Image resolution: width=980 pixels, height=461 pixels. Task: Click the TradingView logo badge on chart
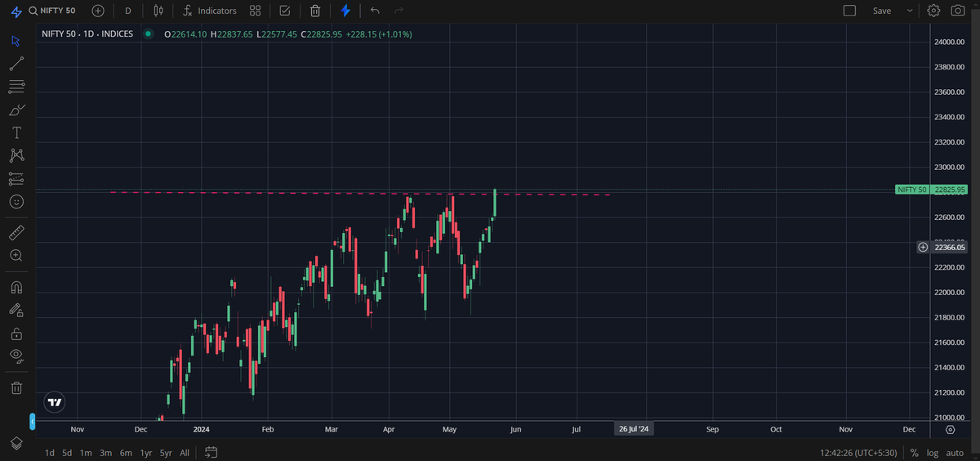coord(55,402)
